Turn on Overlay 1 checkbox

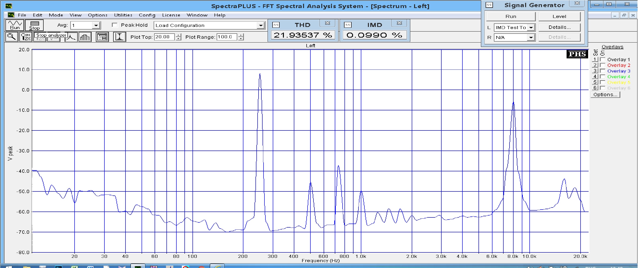tap(603, 59)
